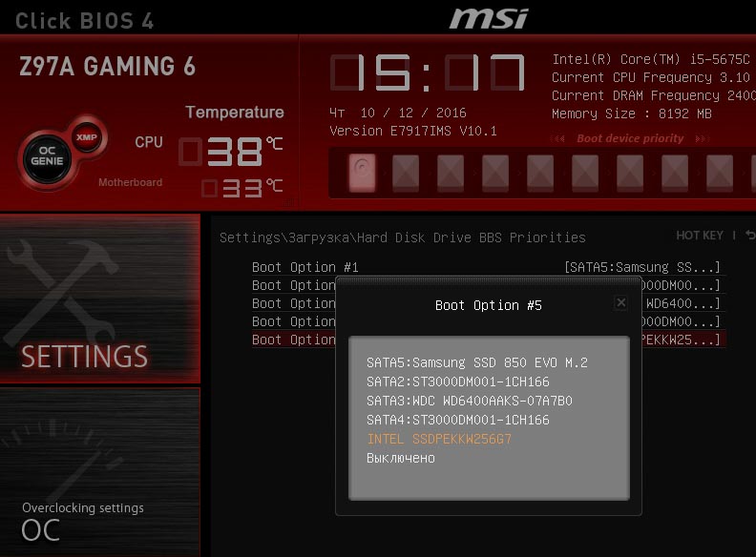Open the HOT KEY help
756x557 pixels.
tap(700, 236)
